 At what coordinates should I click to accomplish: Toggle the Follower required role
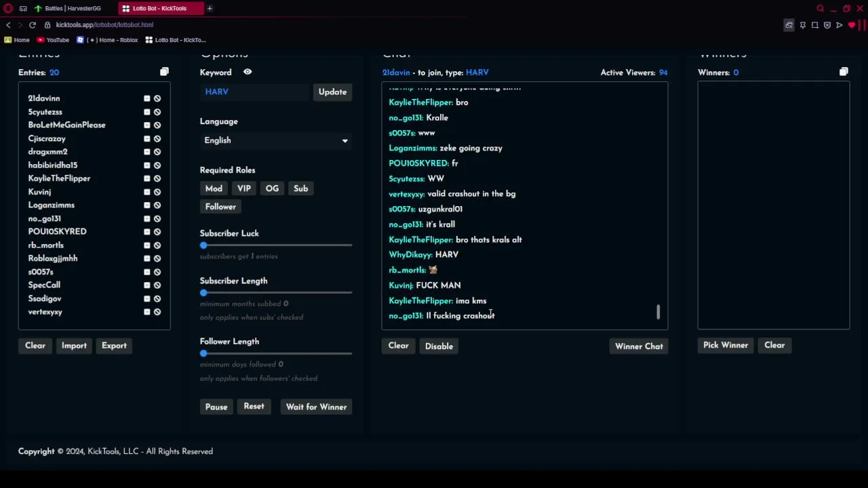click(x=220, y=207)
